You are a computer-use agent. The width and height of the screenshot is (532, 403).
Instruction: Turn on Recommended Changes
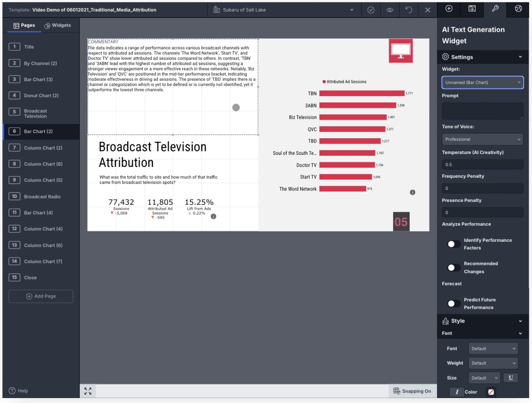pos(454,268)
